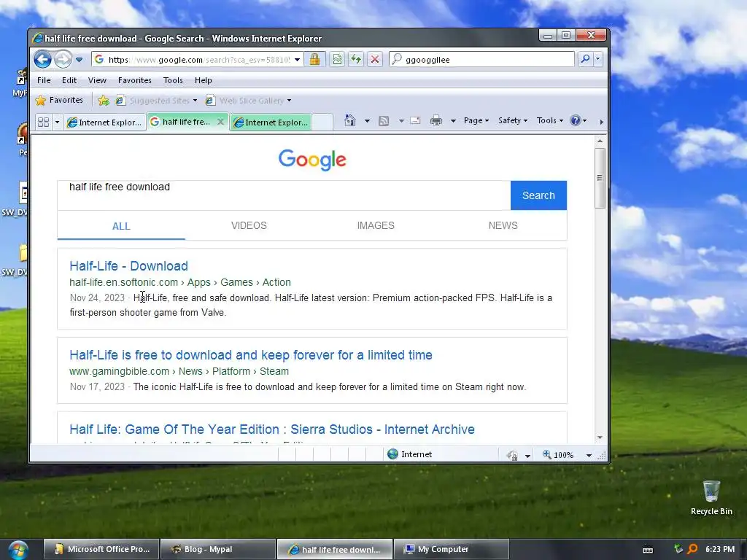Click the Compatibility View icon
The width and height of the screenshot is (747, 560).
337,60
